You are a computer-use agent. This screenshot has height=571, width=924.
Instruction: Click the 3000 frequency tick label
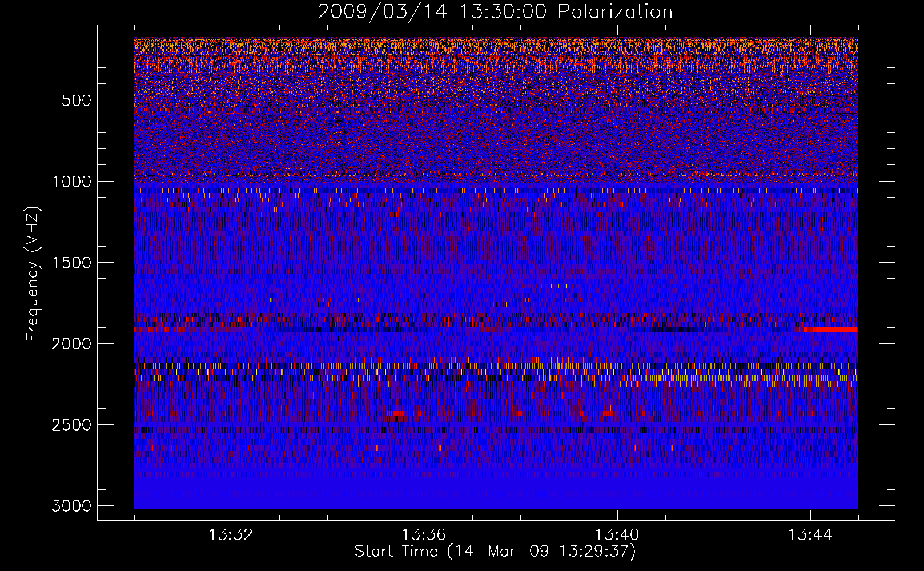71,506
